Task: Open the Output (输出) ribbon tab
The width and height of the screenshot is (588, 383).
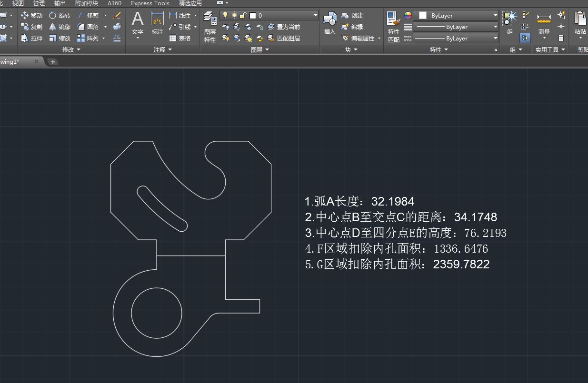Action: click(x=60, y=3)
